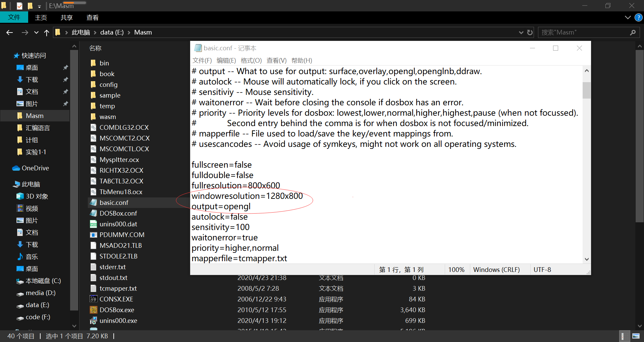The height and width of the screenshot is (342, 644).
Task: Navigate up one level using the up arrow
Action: 46,32
